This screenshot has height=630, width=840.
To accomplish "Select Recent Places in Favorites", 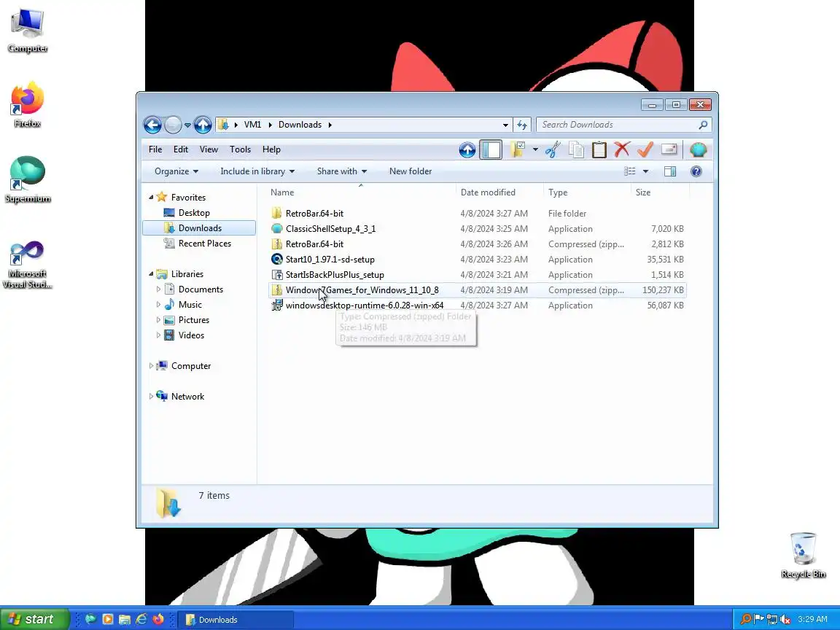I will click(205, 244).
